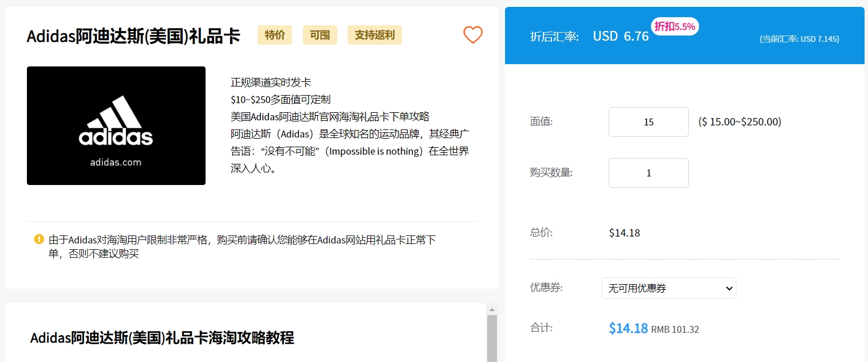Click the title Adidas阿迪达斯(美国)礼品卡

133,36
